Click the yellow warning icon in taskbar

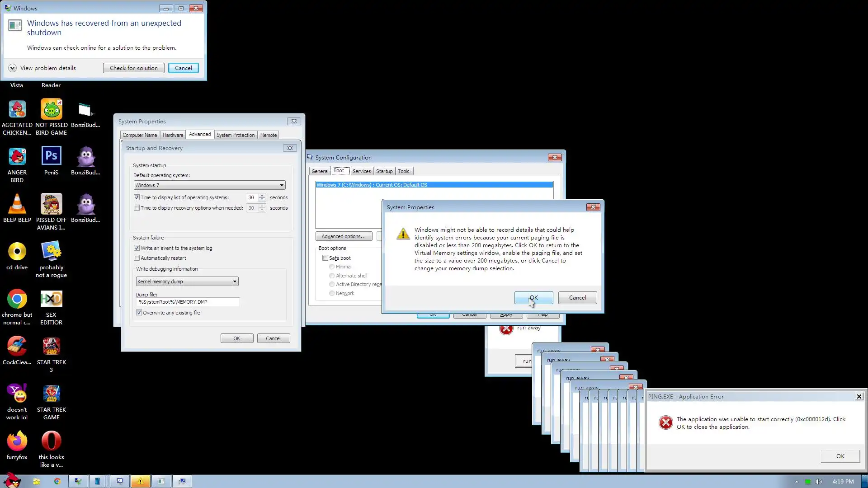[140, 481]
